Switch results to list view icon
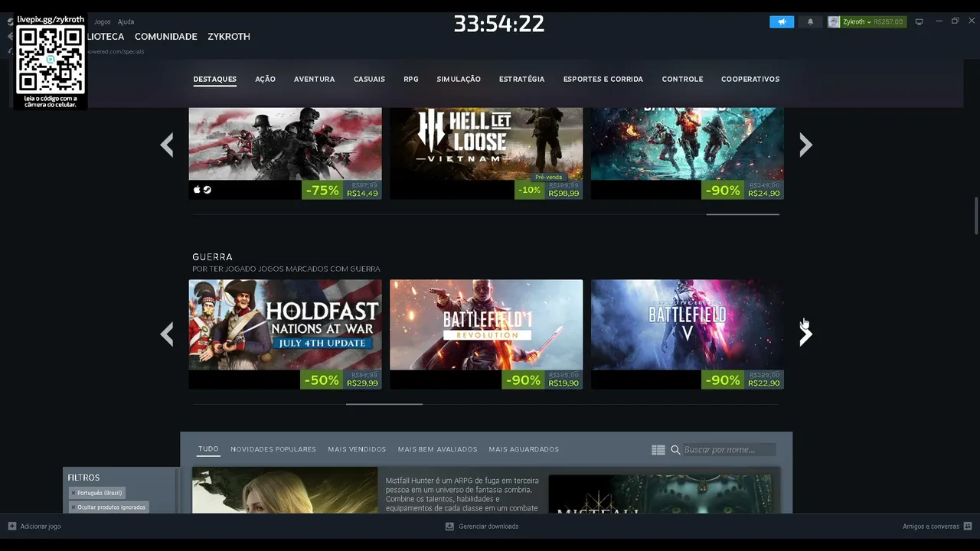Image resolution: width=980 pixels, height=551 pixels. (658, 450)
